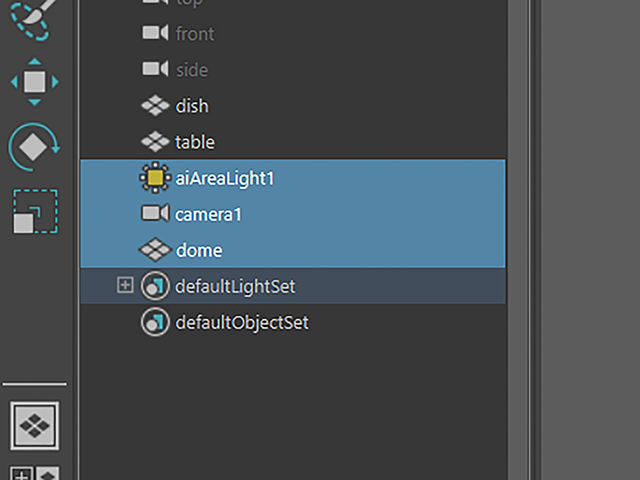640x480 pixels.
Task: Select aiAreaLight1 in the outliner
Action: pyautogui.click(x=293, y=178)
